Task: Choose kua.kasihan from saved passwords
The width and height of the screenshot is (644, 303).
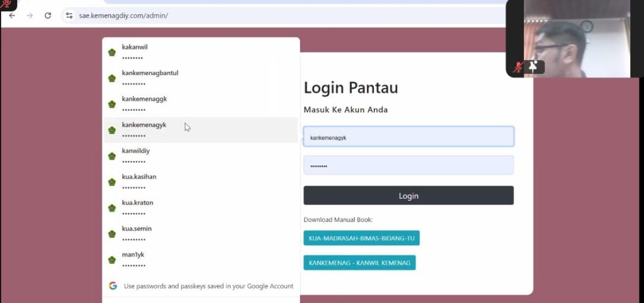Action: click(201, 182)
